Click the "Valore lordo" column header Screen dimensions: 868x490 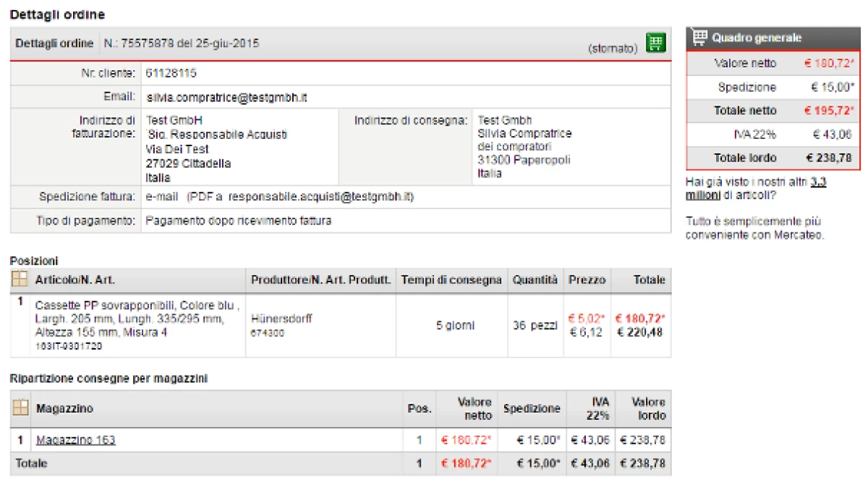[648, 408]
